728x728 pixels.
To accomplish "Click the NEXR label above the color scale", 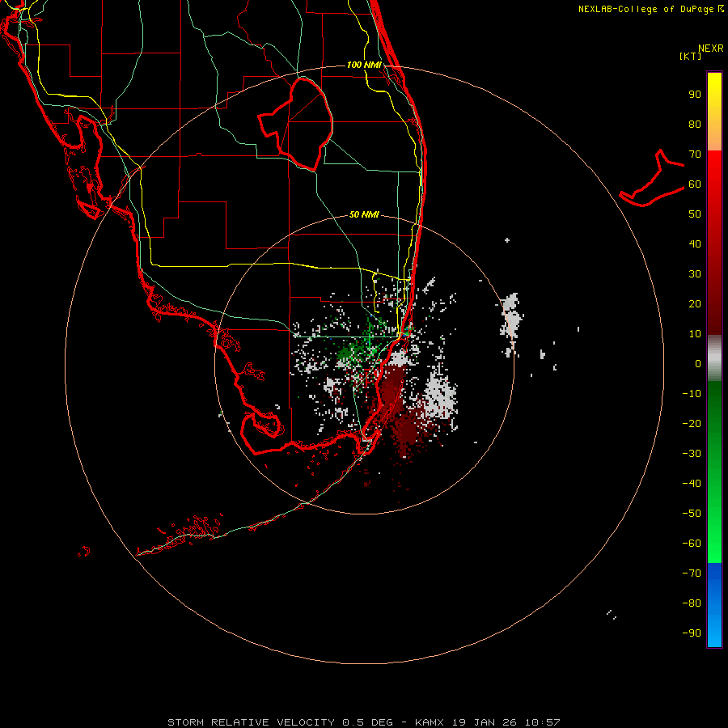I will tap(711, 49).
